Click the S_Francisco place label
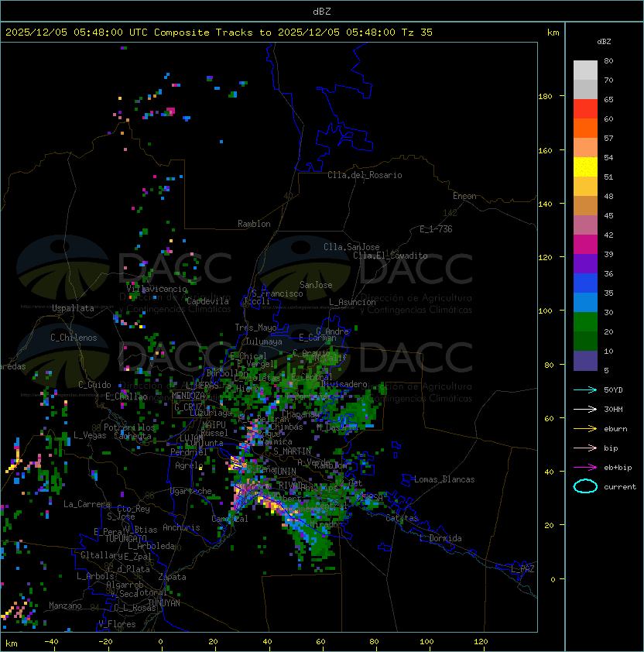644x652 pixels. click(x=277, y=293)
